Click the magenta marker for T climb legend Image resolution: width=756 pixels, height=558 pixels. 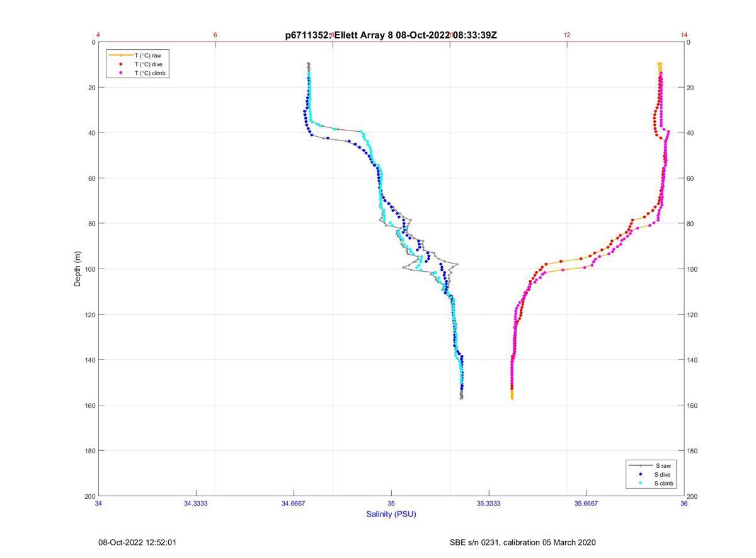[x=121, y=73]
